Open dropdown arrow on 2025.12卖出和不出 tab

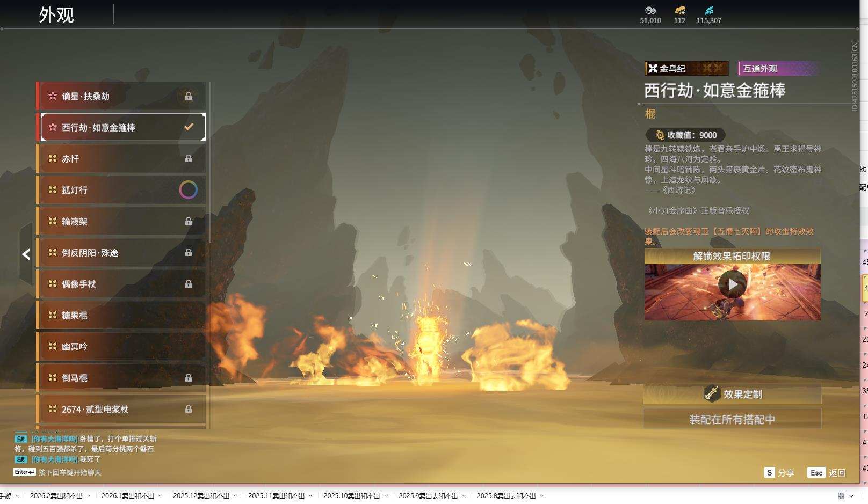(235, 496)
